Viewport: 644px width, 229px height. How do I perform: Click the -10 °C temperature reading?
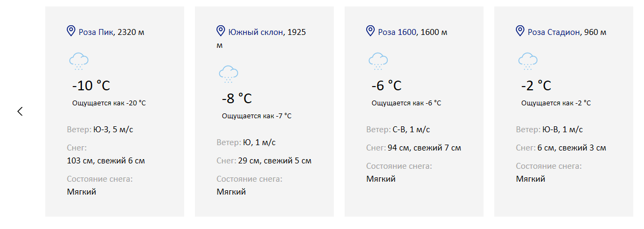tap(91, 86)
